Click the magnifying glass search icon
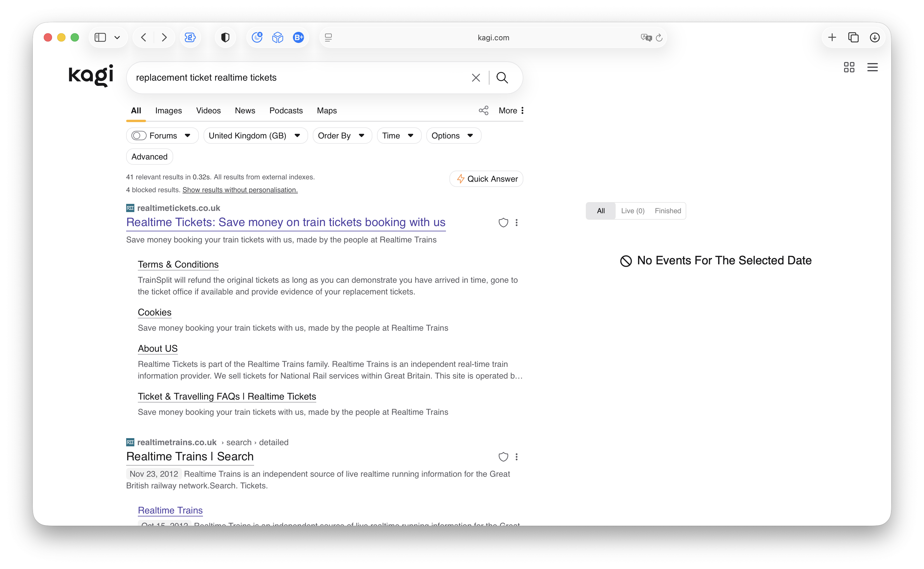The height and width of the screenshot is (569, 924). [x=502, y=77]
